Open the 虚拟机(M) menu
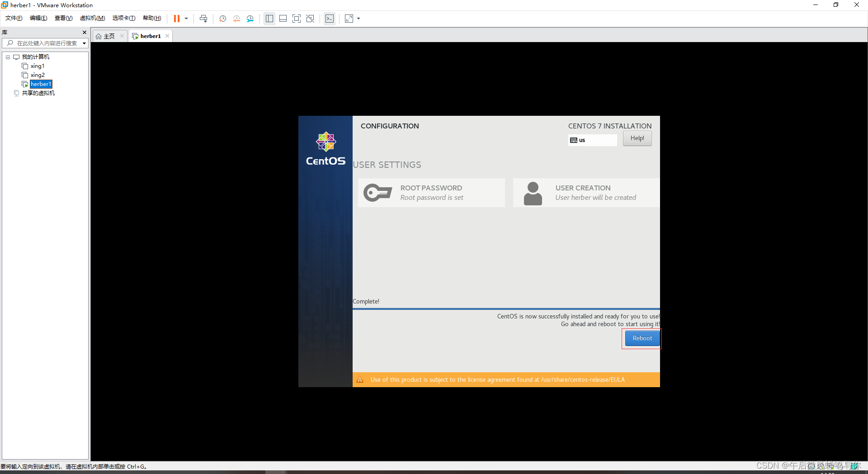 tap(92, 18)
